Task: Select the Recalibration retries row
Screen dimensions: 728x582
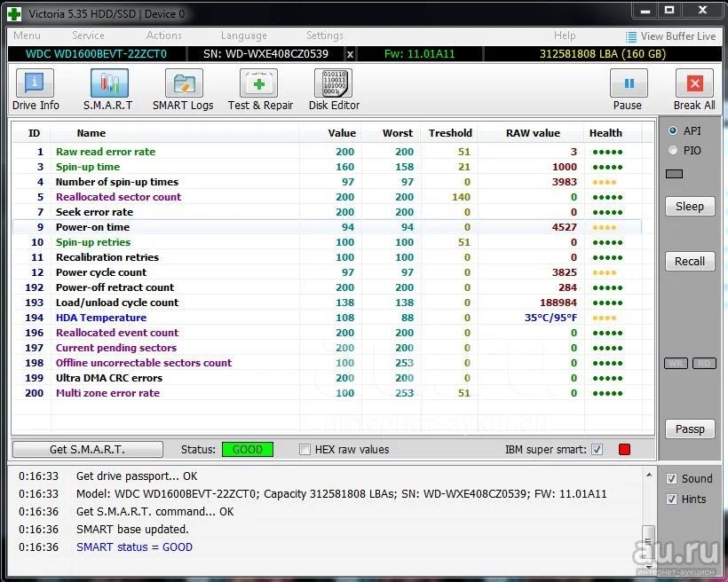Action: pos(327,257)
